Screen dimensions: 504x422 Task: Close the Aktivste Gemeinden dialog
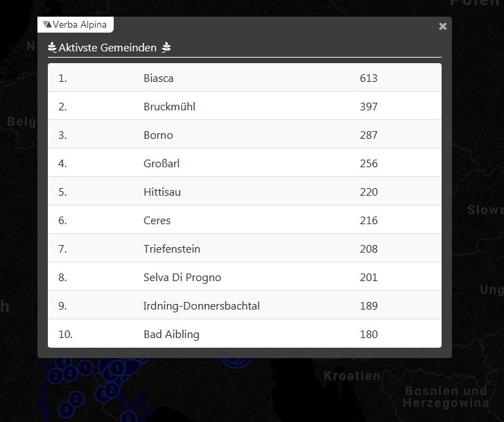(x=443, y=26)
